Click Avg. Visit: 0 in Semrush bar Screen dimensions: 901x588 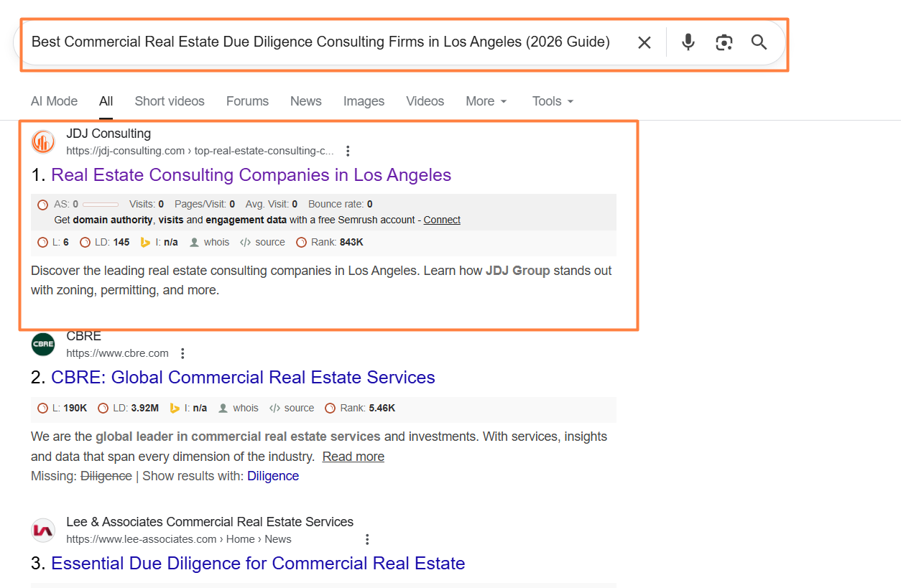[272, 205]
